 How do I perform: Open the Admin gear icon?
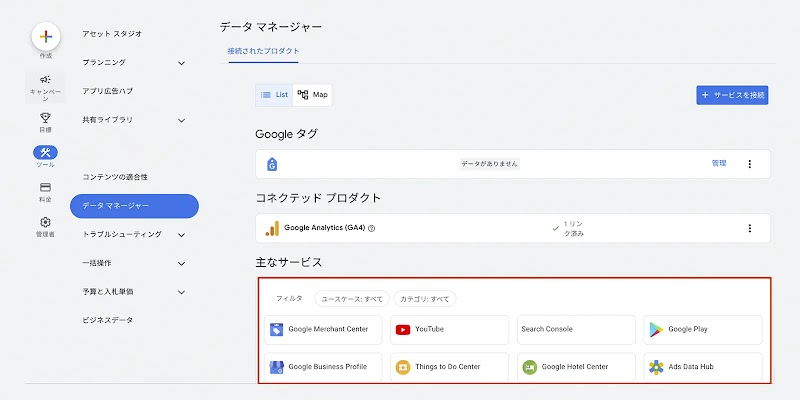pyautogui.click(x=45, y=222)
